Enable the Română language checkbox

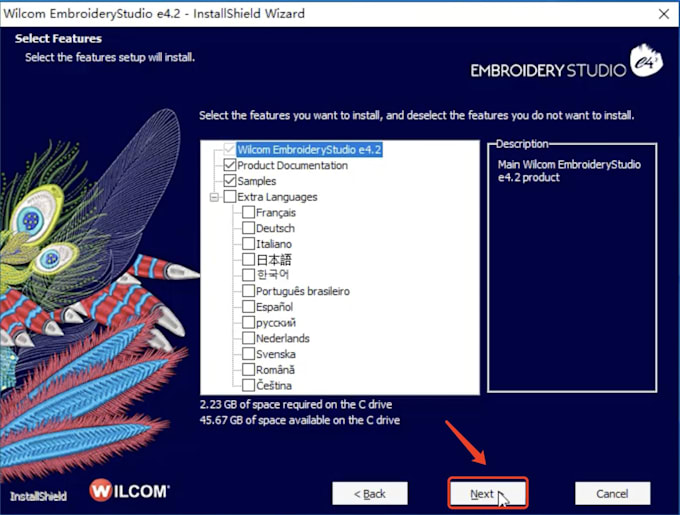click(248, 370)
